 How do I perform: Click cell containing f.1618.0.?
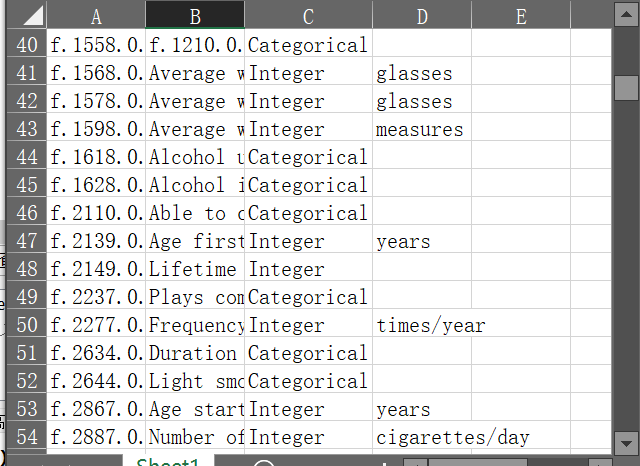pyautogui.click(x=96, y=157)
